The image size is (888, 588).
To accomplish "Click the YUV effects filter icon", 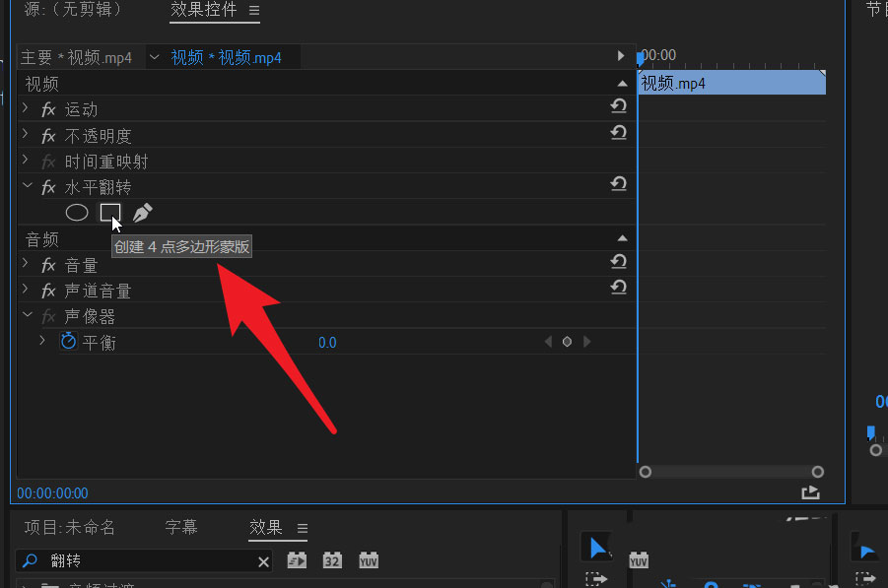I will tap(369, 559).
